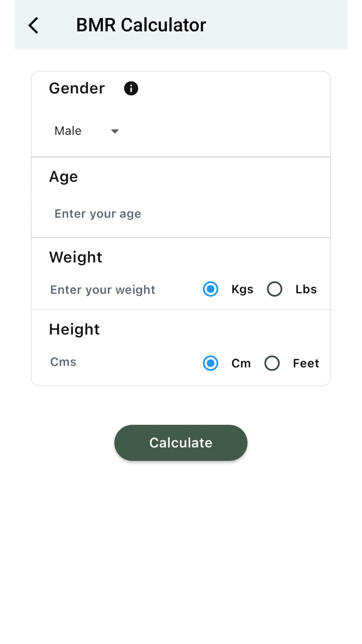Open the Gender info icon

point(131,89)
